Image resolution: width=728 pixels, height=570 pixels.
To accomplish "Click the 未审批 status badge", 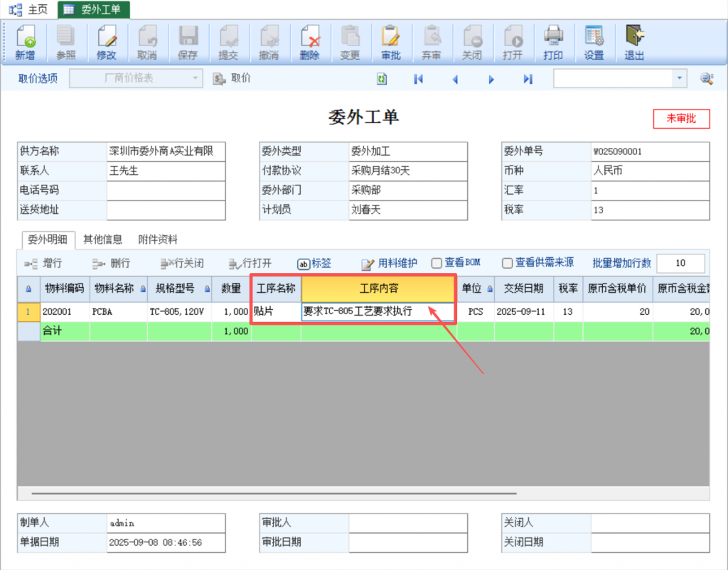I will point(681,119).
